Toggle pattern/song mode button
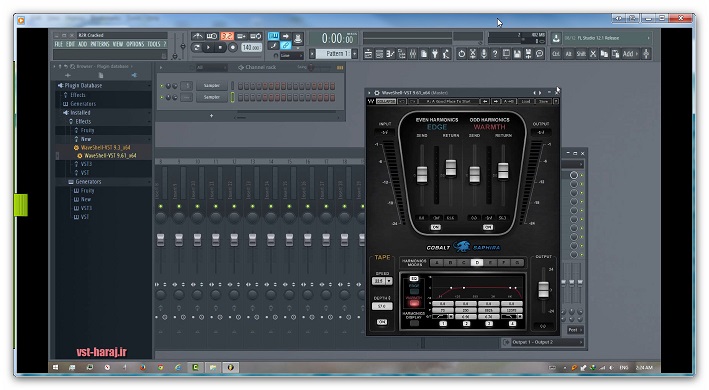This screenshot has width=709, height=390. [x=197, y=47]
